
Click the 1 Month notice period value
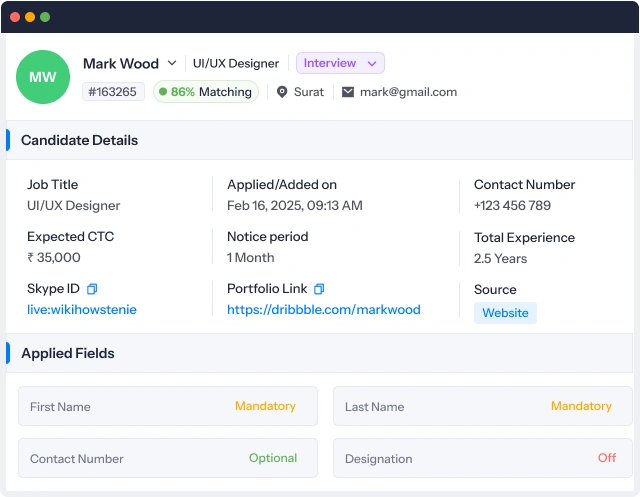coord(251,257)
